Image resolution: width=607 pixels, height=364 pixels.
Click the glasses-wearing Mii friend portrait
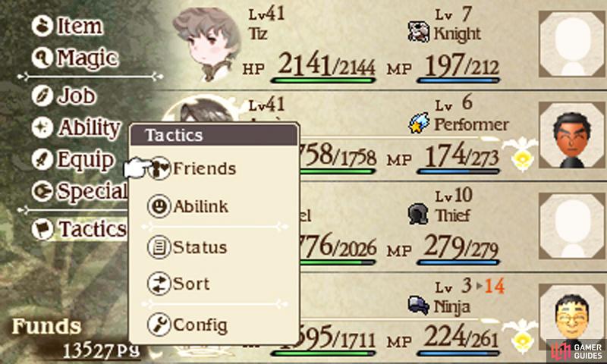(x=573, y=316)
